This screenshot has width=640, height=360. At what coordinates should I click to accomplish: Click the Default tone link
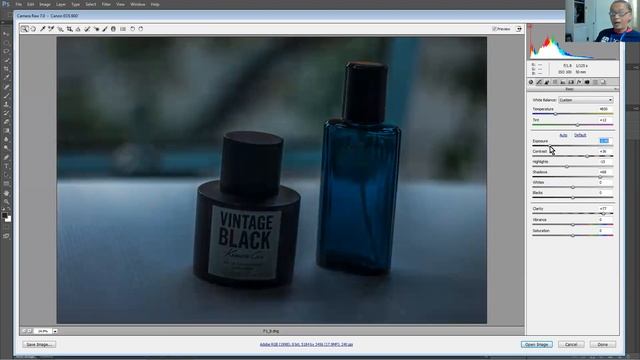pyautogui.click(x=580, y=135)
